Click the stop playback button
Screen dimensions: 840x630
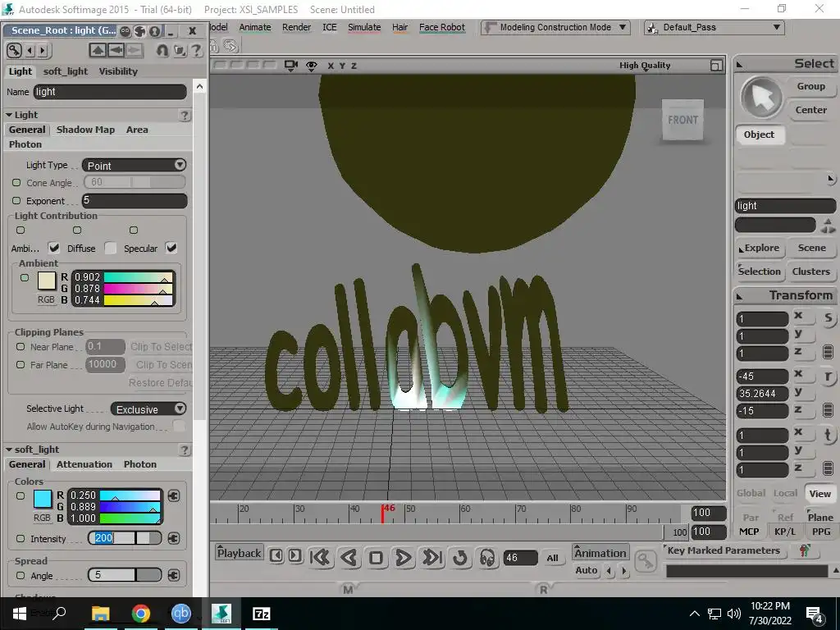376,558
